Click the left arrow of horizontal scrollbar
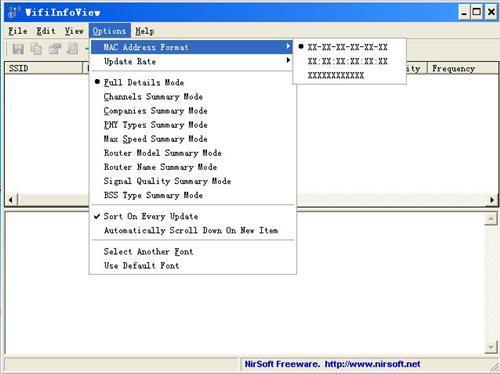 [x=11, y=200]
